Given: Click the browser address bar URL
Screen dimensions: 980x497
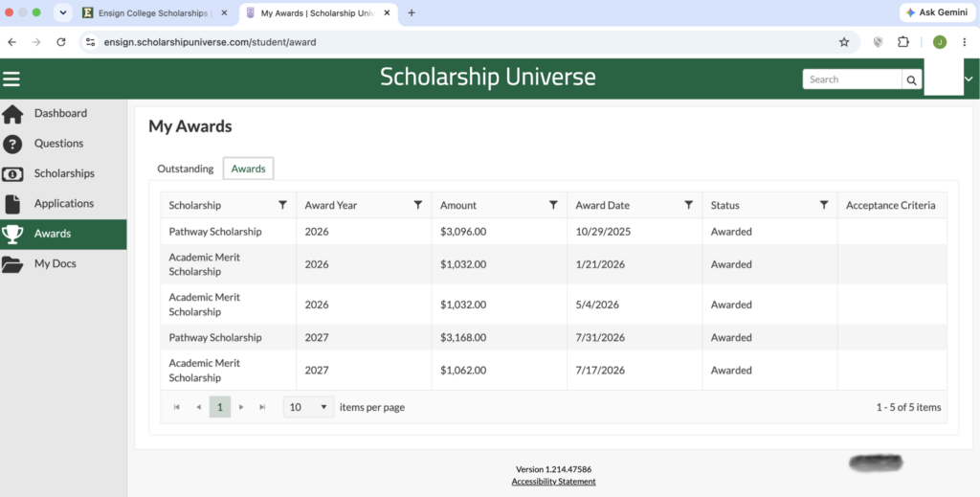Looking at the screenshot, I should pos(210,42).
